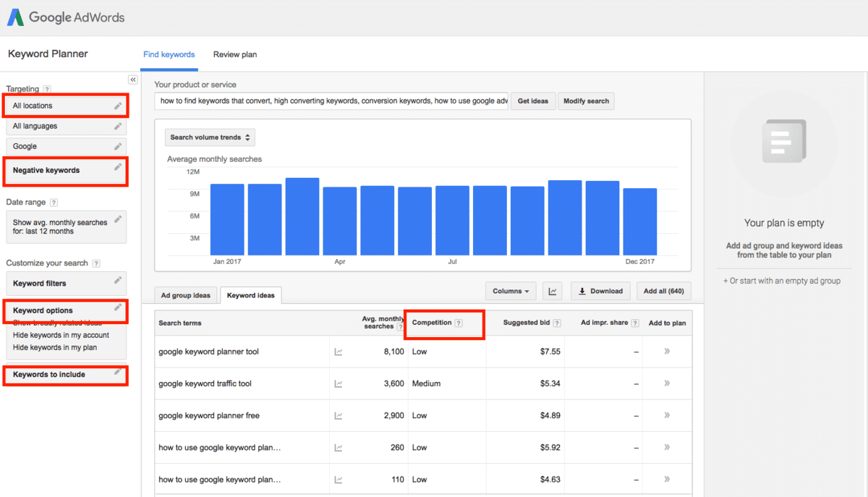The width and height of the screenshot is (868, 497).
Task: Expand the Columns dropdown menu
Action: (x=511, y=292)
